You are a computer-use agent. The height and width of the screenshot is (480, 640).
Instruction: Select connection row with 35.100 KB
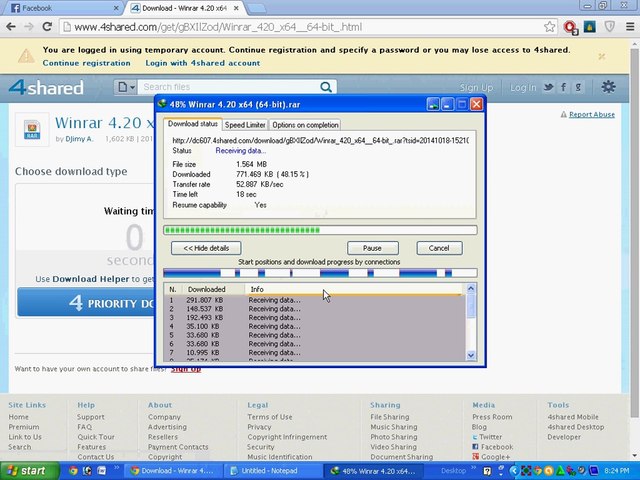point(314,326)
